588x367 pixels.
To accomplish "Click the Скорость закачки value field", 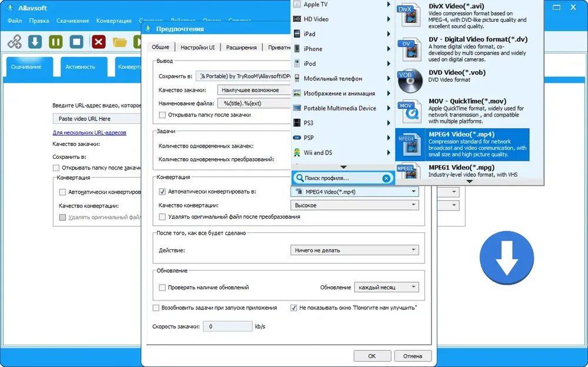I will (x=228, y=326).
